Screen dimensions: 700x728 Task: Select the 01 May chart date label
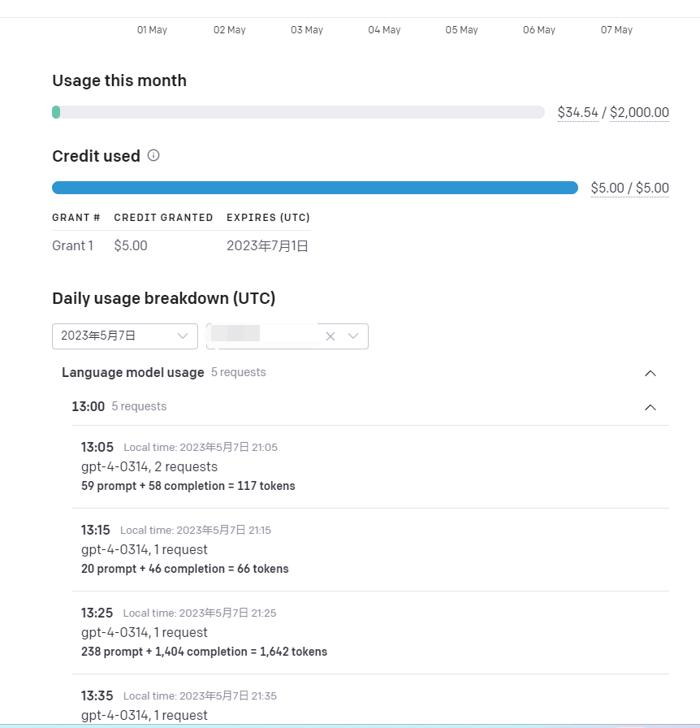pyautogui.click(x=152, y=30)
